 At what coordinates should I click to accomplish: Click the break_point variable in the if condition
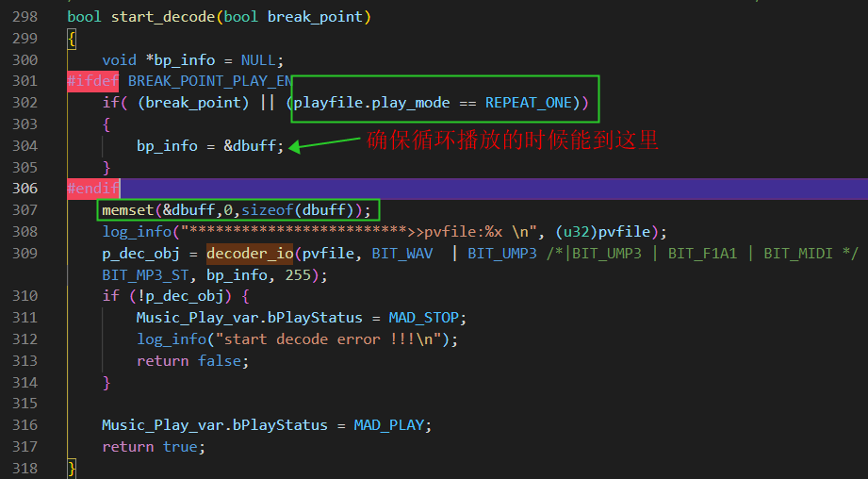193,103
